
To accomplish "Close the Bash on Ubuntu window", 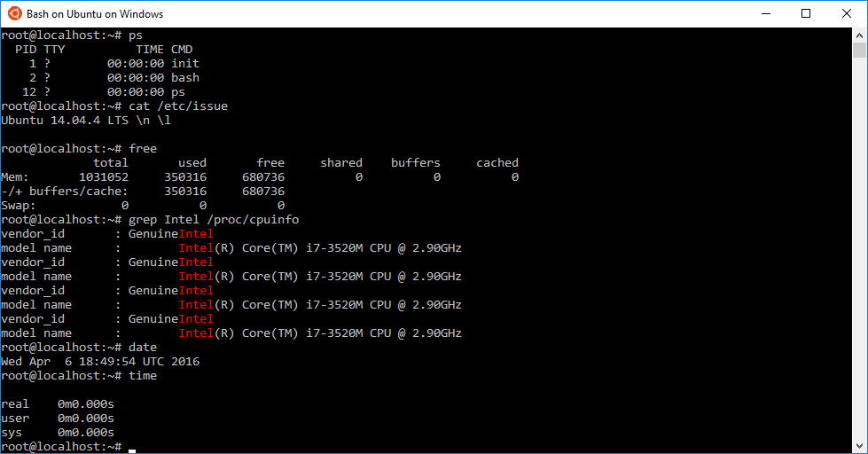I will pyautogui.click(x=847, y=13).
